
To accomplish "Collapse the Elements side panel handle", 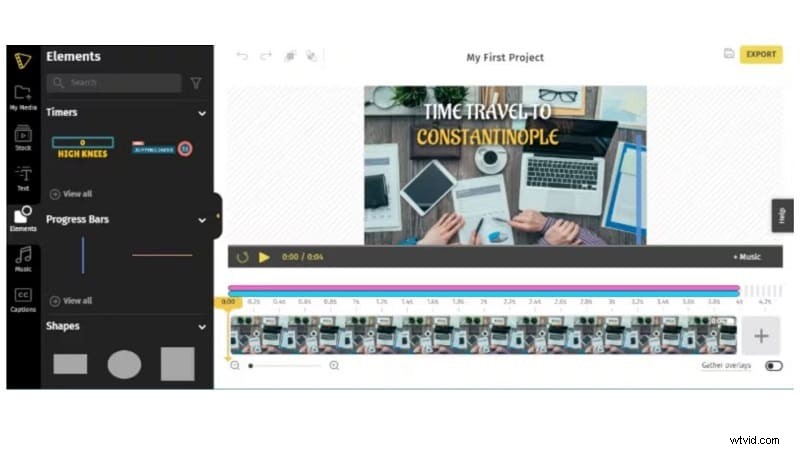I will pos(218,216).
